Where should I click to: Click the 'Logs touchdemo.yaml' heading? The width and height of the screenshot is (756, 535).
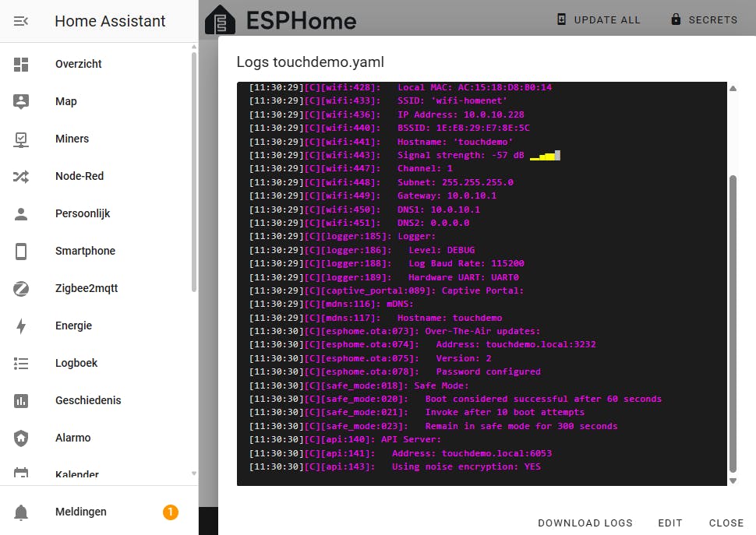pos(310,62)
